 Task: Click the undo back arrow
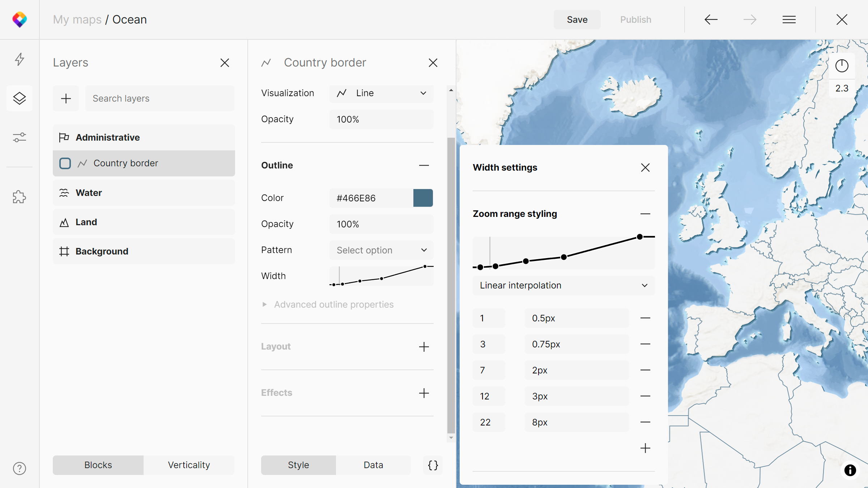point(711,20)
